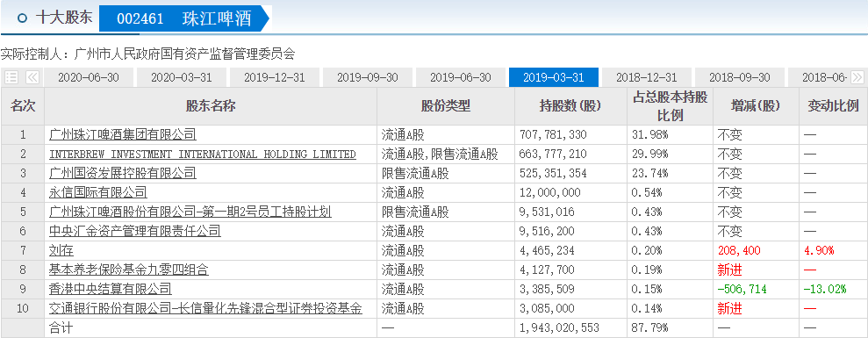868x338 pixels.
Task: Click the 变动比例 column header
Action: click(x=833, y=106)
